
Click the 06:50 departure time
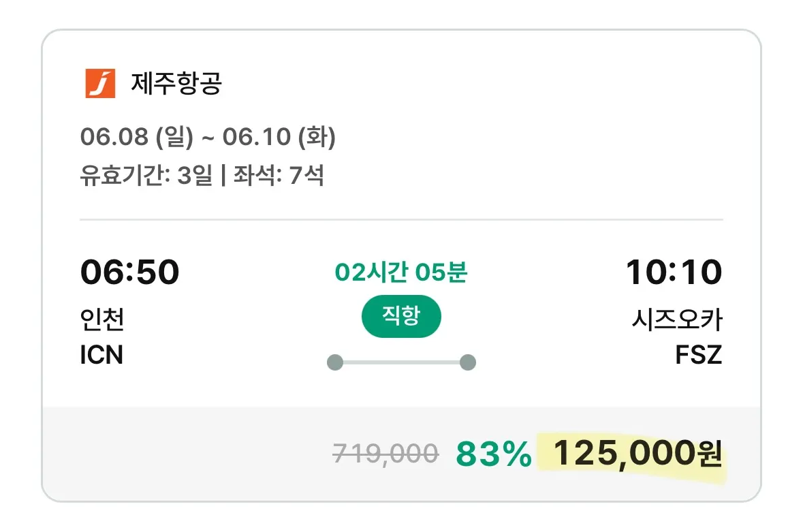[x=130, y=272]
